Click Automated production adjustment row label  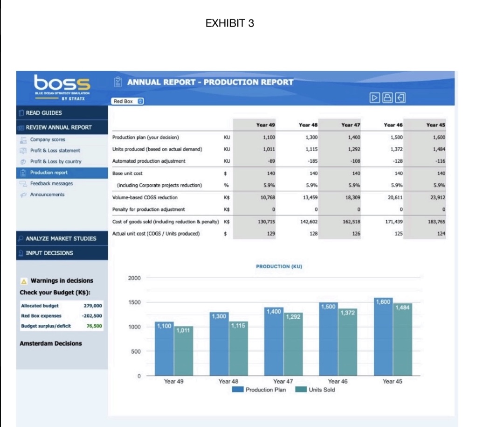[149, 161]
